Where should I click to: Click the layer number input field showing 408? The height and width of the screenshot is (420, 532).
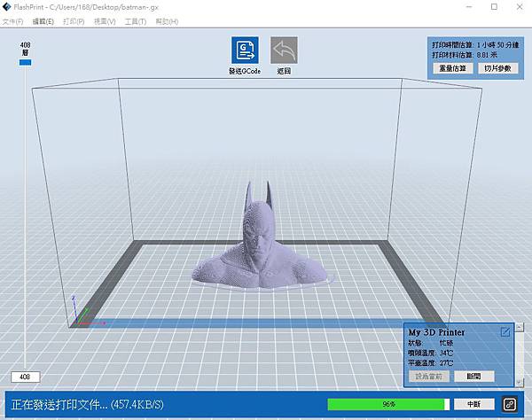(25, 377)
